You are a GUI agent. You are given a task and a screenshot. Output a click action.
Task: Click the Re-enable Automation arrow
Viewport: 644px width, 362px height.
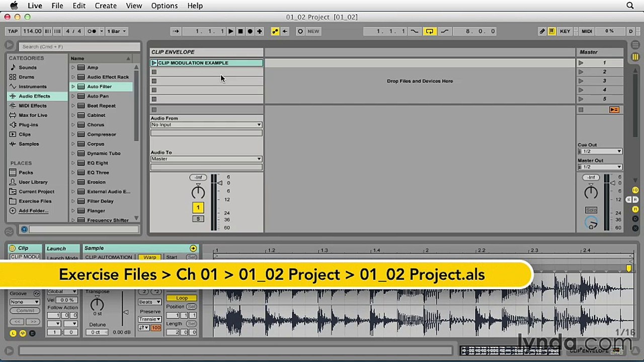click(x=285, y=31)
